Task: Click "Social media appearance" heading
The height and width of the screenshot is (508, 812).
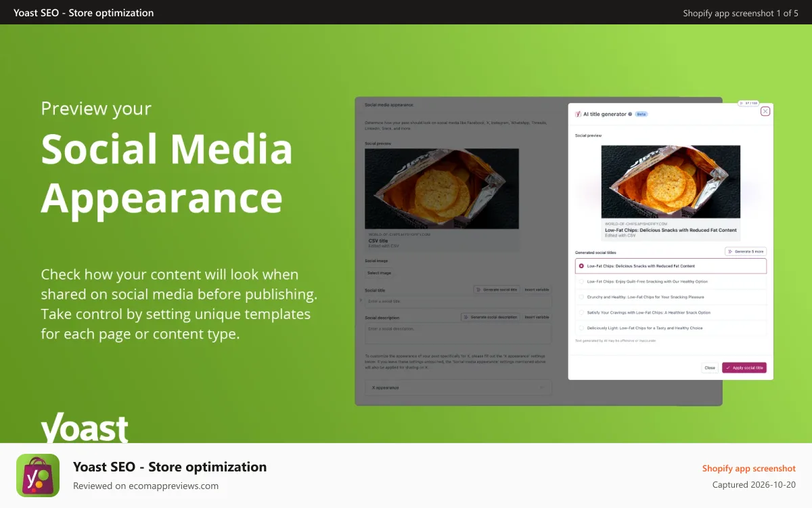Action: coord(388,105)
